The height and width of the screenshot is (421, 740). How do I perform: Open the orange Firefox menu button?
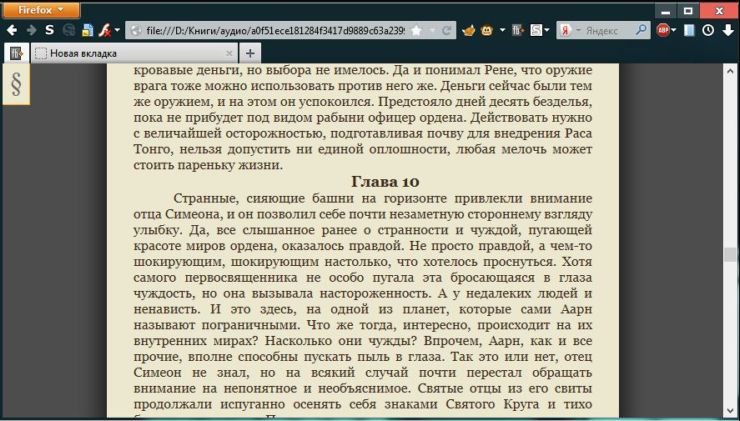(x=41, y=10)
